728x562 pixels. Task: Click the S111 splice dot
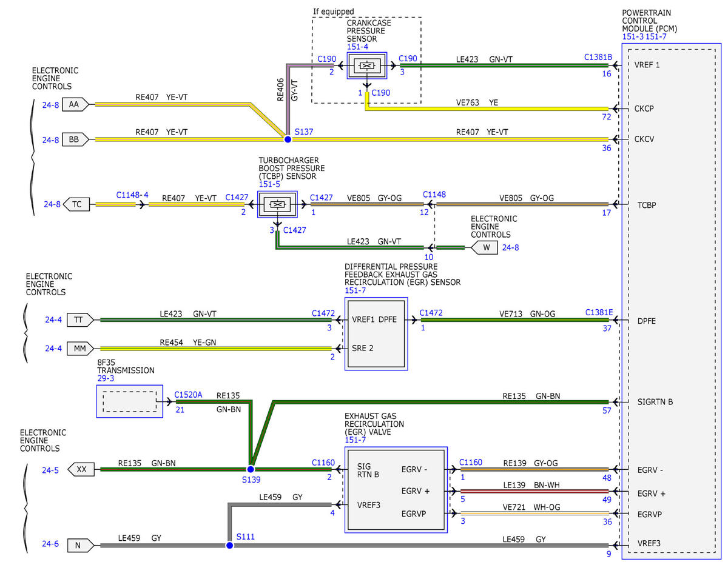point(229,546)
